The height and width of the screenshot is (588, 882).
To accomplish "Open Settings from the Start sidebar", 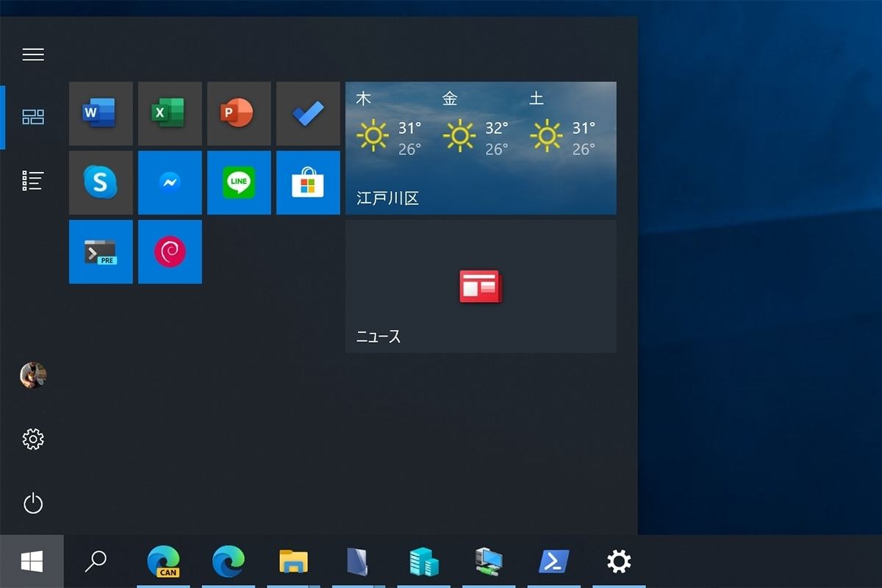I will 33,440.
